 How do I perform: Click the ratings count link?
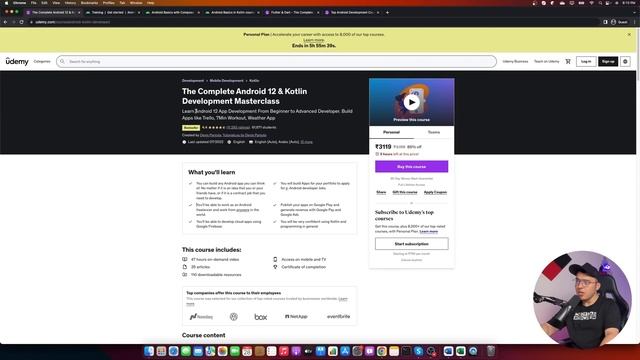238,128
